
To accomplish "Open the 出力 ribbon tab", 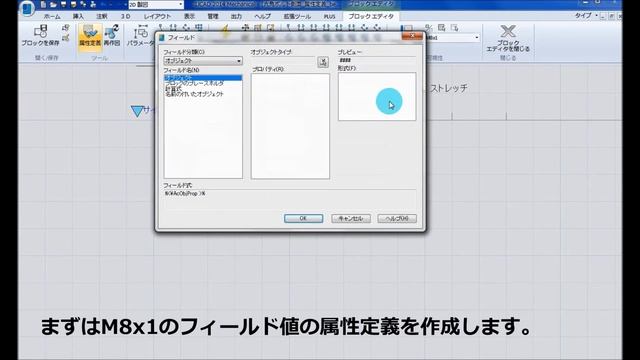I will (236, 16).
